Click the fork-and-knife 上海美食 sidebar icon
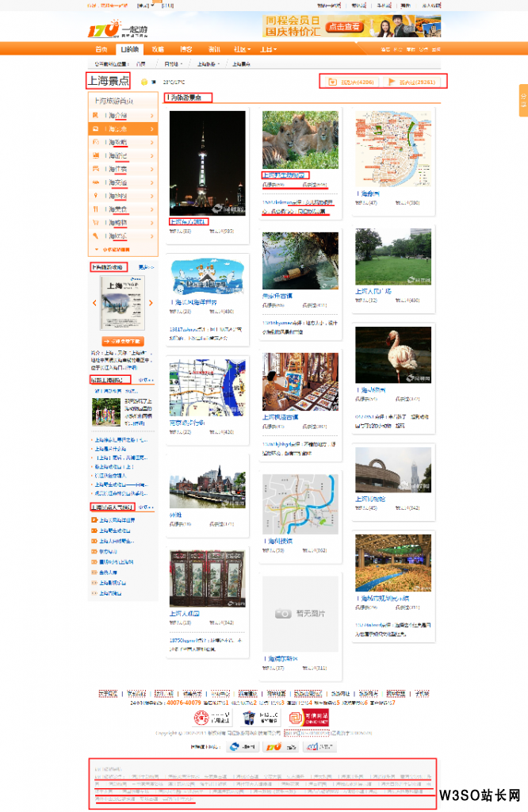This screenshot has width=528, height=812. tap(95, 209)
